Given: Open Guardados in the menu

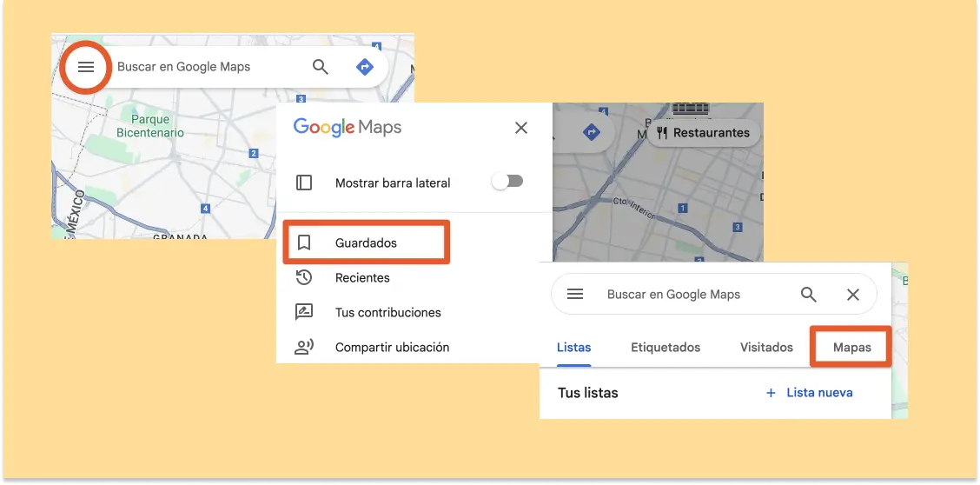Looking at the screenshot, I should [x=367, y=242].
